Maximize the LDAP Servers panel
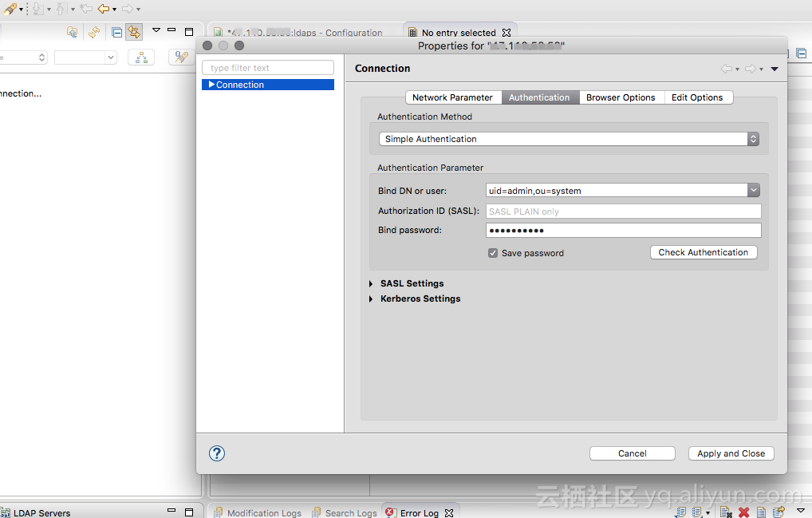Image resolution: width=812 pixels, height=518 pixels. point(189,512)
